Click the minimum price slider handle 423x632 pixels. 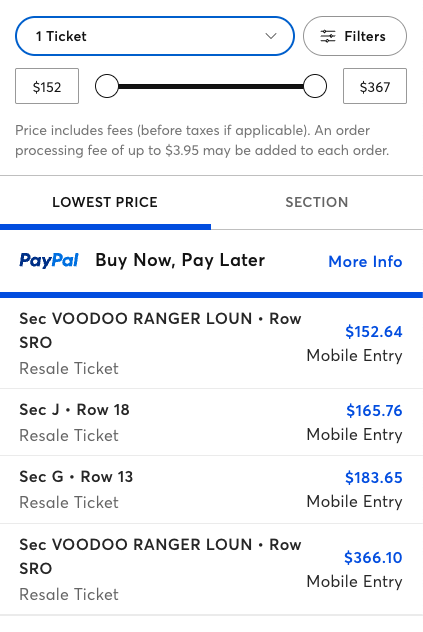(107, 86)
